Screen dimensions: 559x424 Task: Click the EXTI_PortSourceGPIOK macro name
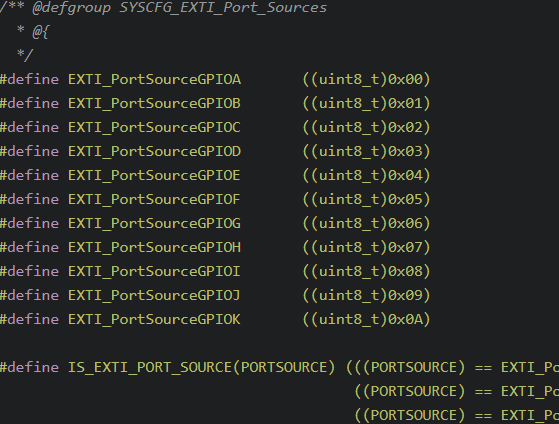point(154,320)
